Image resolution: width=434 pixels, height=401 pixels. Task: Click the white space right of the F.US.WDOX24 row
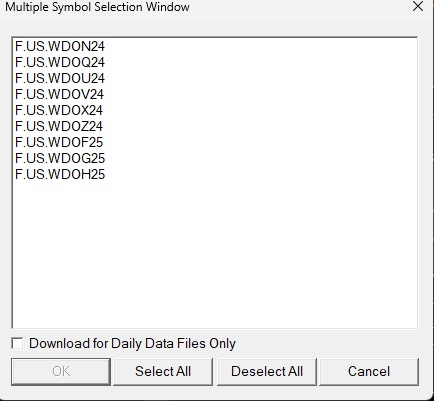pos(260,110)
